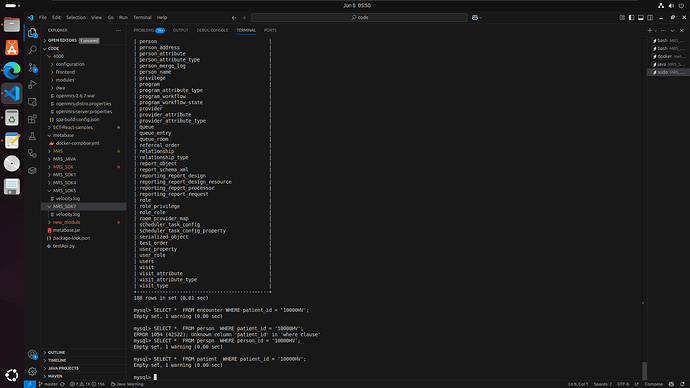
Task: Open Show Applications in dock
Action: 12,375
